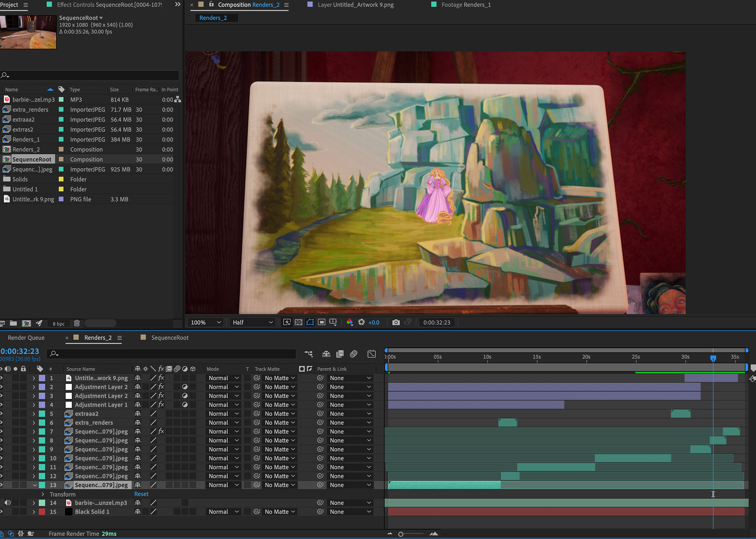Open the Layer Untitled_Artwork 9.png tab
Viewport: 756px width, 539px height.
coord(356,5)
